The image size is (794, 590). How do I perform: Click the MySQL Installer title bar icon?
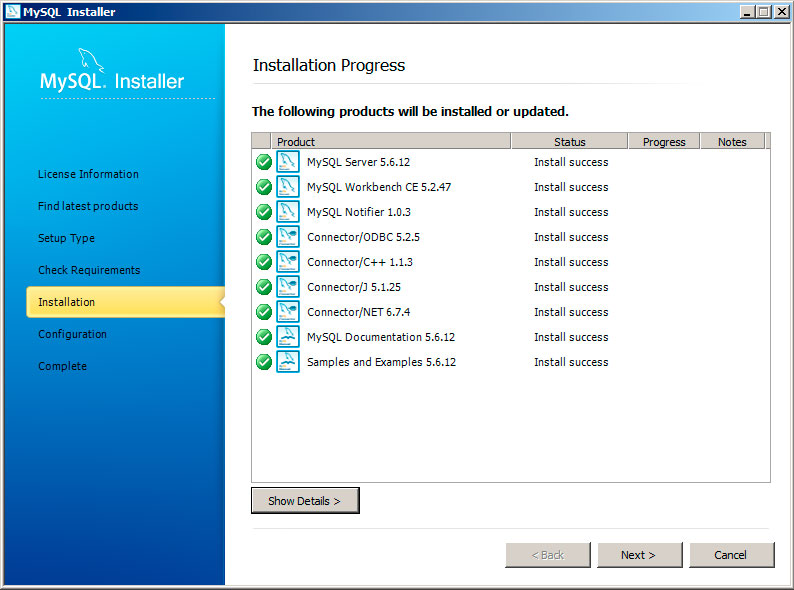point(13,11)
